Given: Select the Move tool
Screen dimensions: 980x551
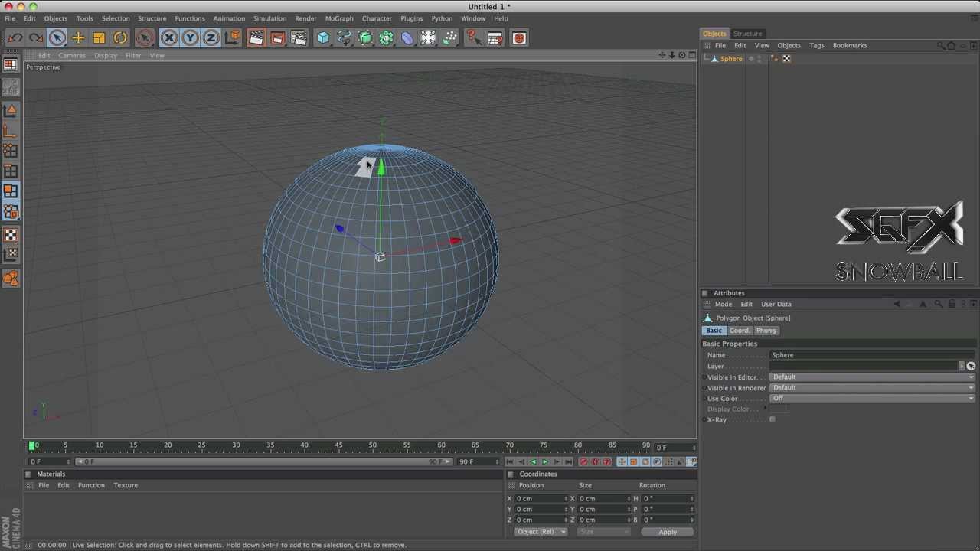Looking at the screenshot, I should click(78, 37).
